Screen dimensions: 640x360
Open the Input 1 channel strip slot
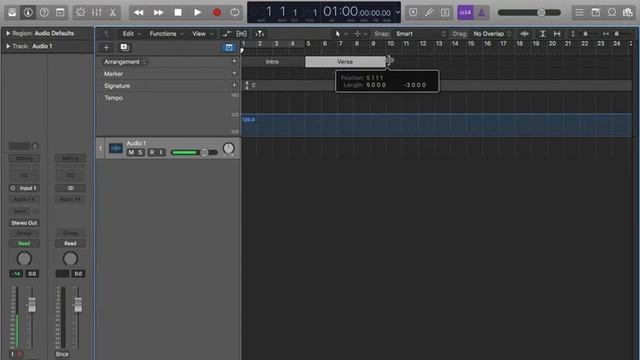[24, 188]
